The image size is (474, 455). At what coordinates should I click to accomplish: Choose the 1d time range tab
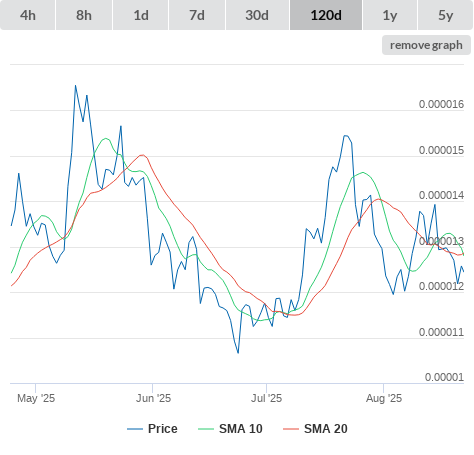coord(141,15)
